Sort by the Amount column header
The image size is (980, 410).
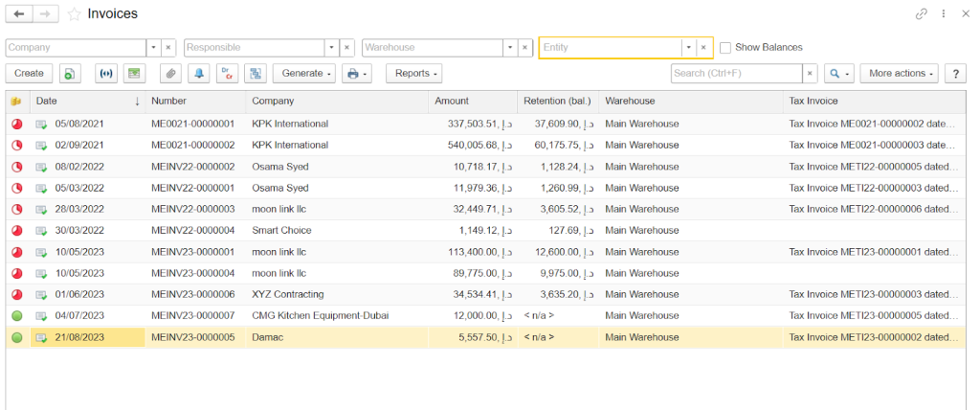pyautogui.click(x=473, y=102)
